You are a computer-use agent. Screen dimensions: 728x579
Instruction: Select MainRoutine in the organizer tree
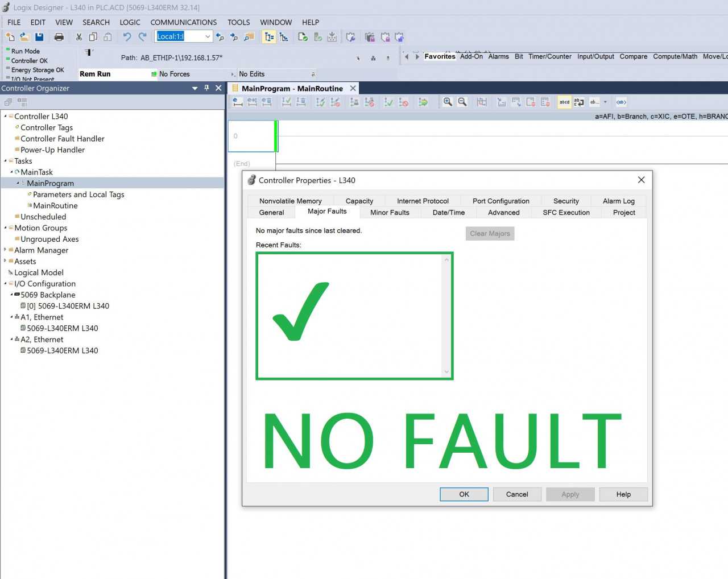pyautogui.click(x=55, y=205)
